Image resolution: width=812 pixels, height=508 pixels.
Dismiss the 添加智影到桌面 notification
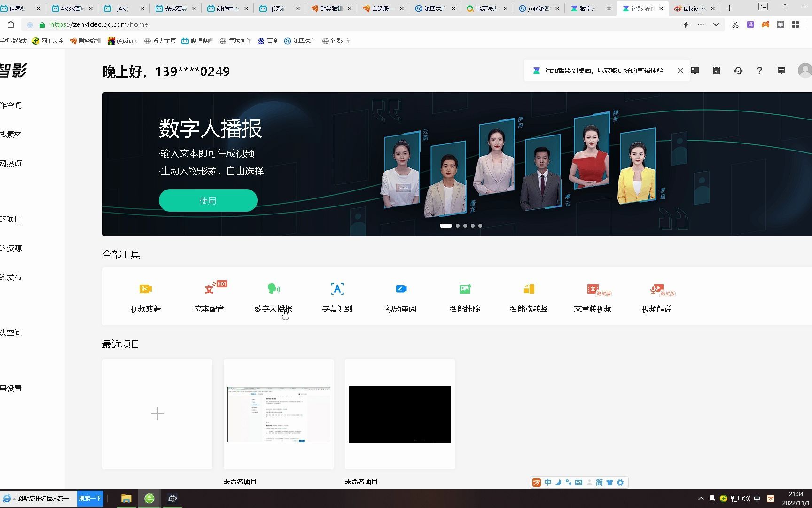680,71
